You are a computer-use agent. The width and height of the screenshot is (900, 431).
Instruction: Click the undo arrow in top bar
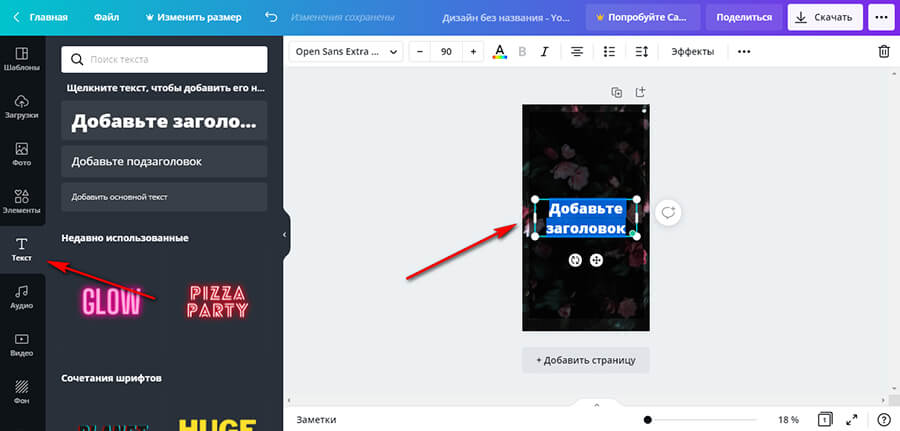(x=271, y=17)
